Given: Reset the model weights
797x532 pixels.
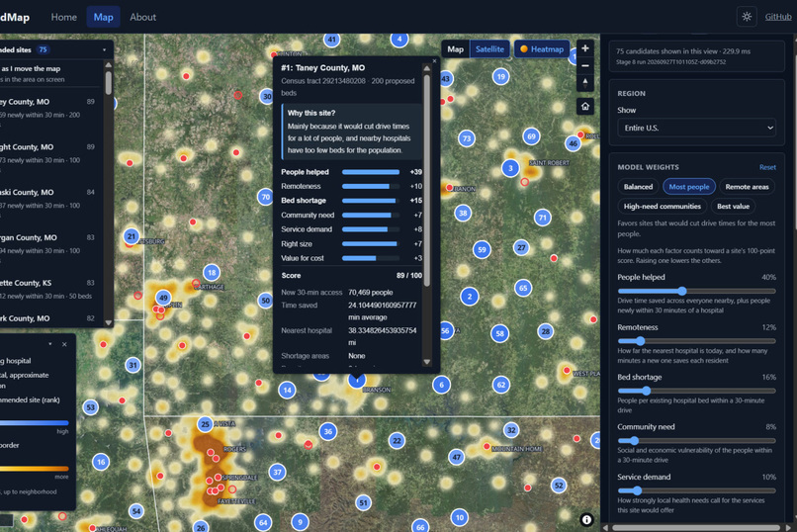Looking at the screenshot, I should click(767, 167).
